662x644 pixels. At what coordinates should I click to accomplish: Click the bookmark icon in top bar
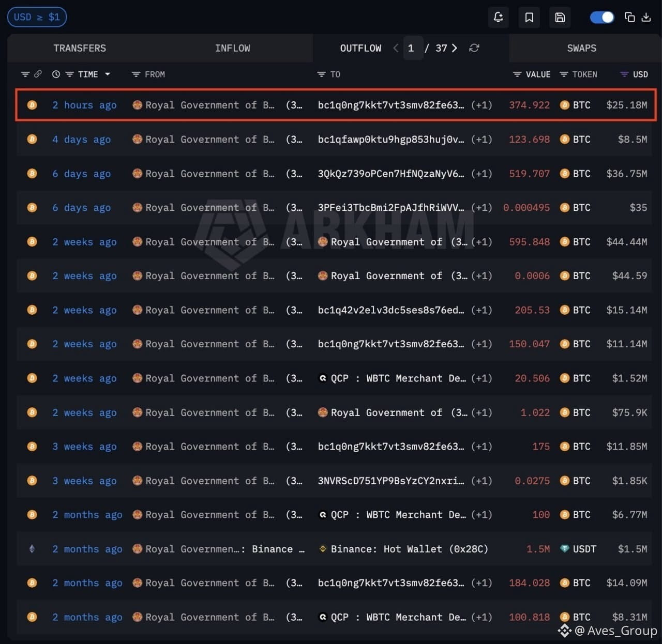pyautogui.click(x=529, y=17)
